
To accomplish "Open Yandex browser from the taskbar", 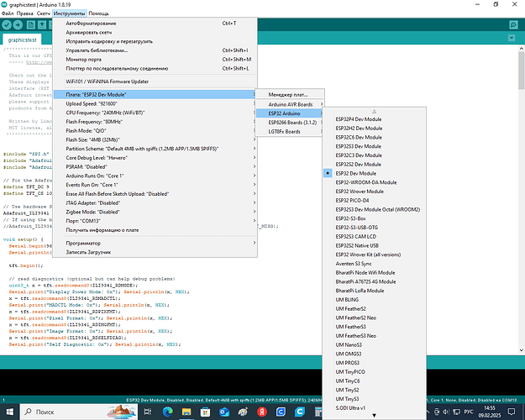I will pos(262,412).
